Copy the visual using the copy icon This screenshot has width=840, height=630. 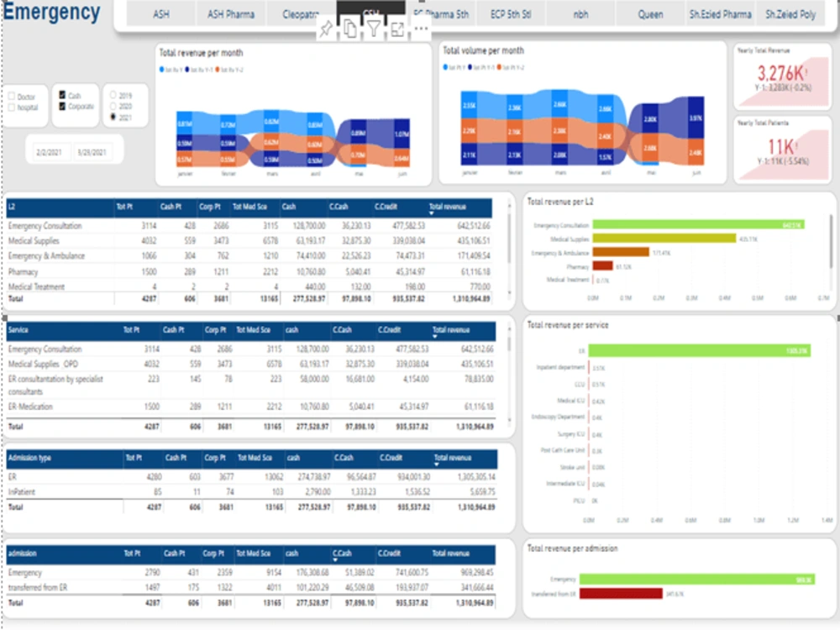coord(350,29)
